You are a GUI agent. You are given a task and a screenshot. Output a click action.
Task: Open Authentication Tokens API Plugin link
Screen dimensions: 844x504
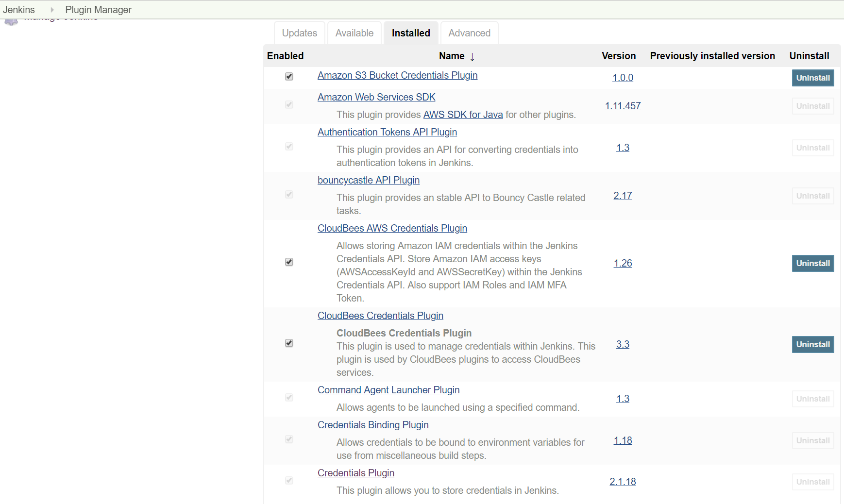pyautogui.click(x=387, y=132)
